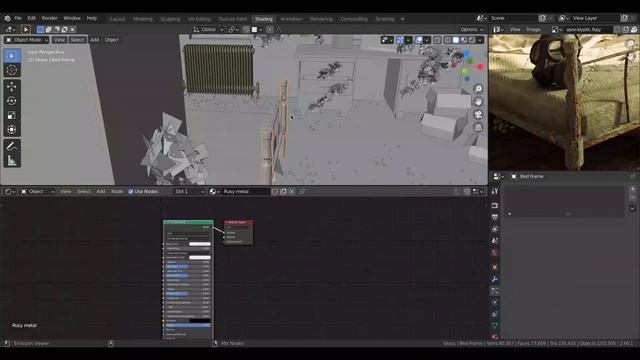The width and height of the screenshot is (640, 360).
Task: Open the Scene properties tab
Action: (x=495, y=241)
